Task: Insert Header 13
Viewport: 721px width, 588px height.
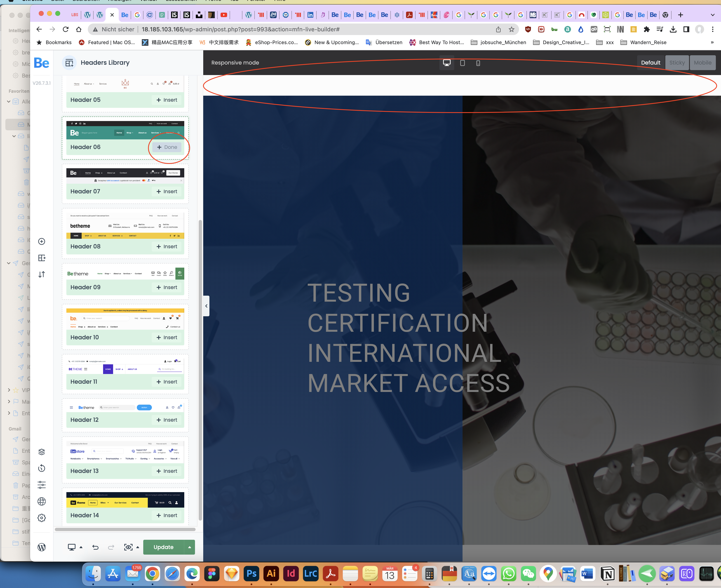Action: 167,471
